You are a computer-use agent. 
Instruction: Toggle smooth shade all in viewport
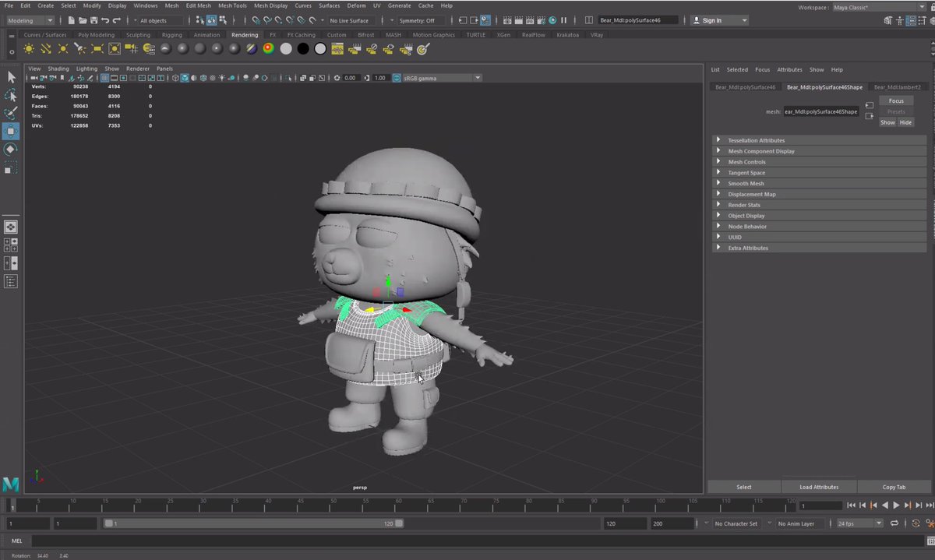pos(185,78)
